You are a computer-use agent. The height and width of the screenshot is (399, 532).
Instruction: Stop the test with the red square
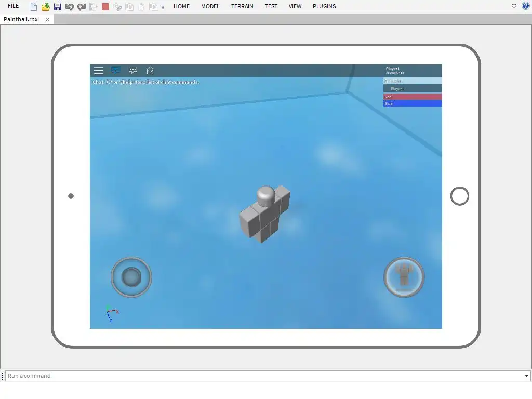[105, 6]
